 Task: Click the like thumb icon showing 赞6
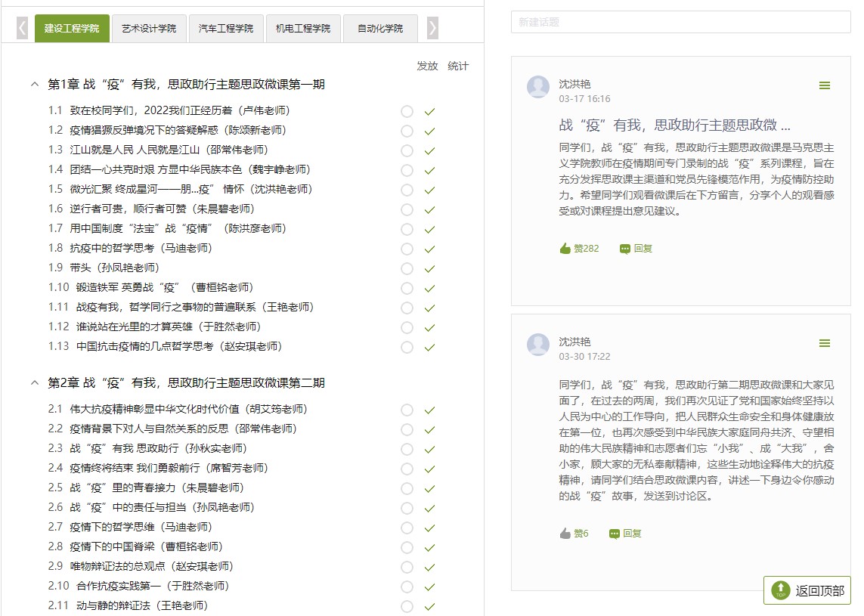click(565, 534)
